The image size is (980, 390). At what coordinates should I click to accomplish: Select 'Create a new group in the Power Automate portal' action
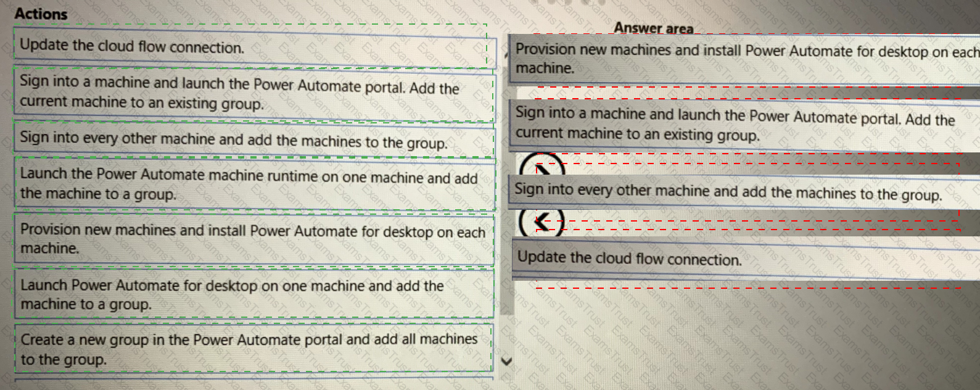(254, 349)
